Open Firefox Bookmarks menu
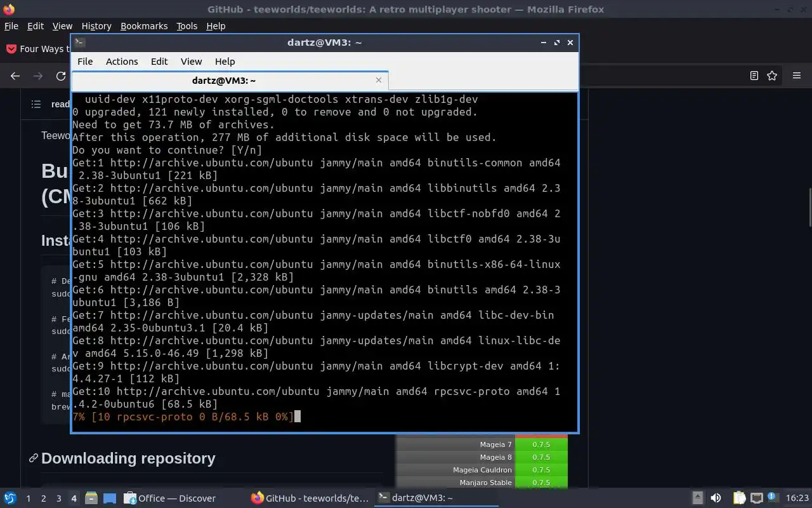812x508 pixels. (x=144, y=26)
